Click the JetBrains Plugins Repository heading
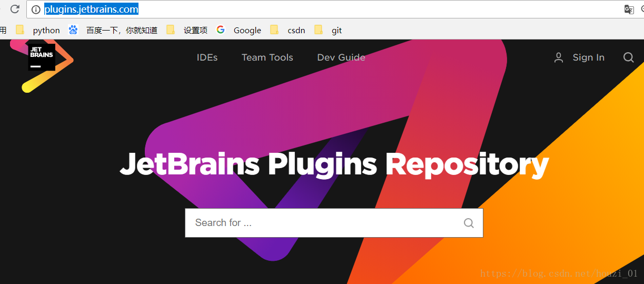The height and width of the screenshot is (284, 644). 334,164
